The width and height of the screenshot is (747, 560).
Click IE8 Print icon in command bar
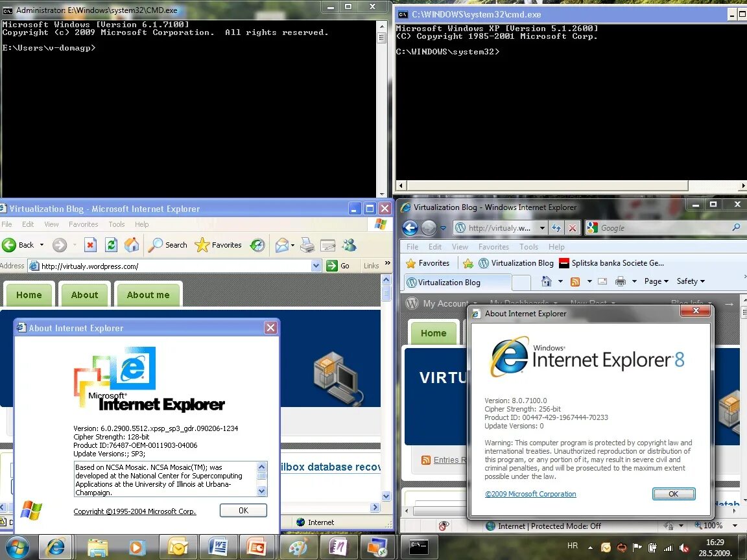click(621, 281)
